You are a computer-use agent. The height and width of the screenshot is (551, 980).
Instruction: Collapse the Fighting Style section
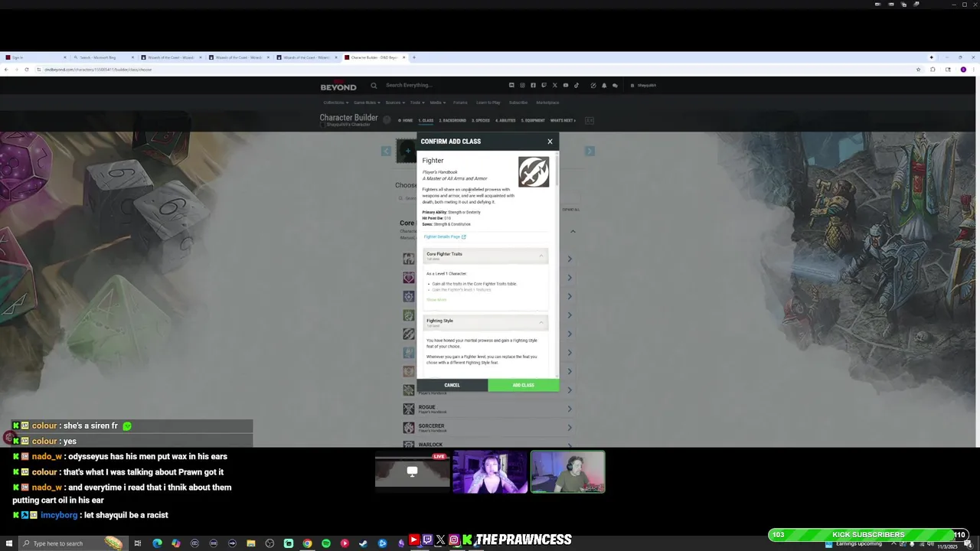coord(541,322)
